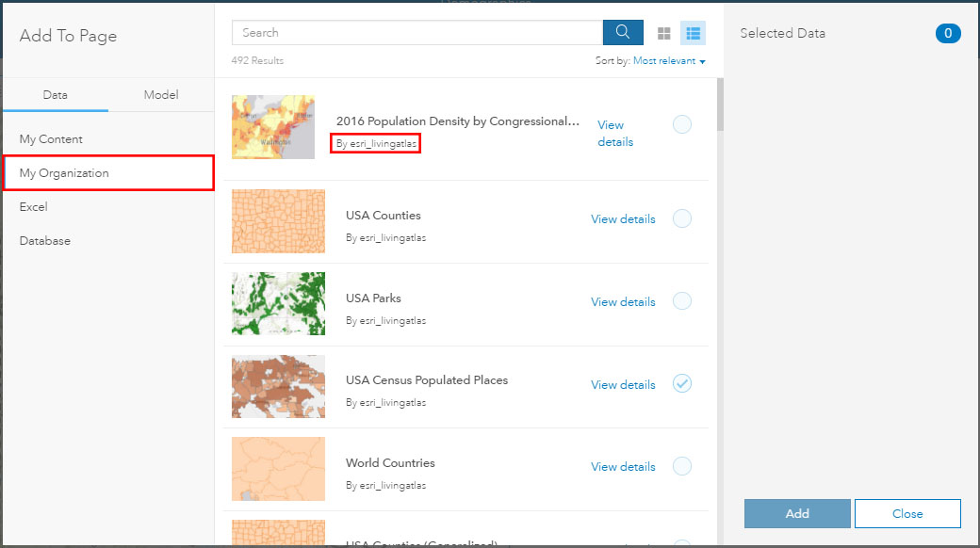The height and width of the screenshot is (548, 980).
Task: Click the Close button
Action: pos(907,514)
